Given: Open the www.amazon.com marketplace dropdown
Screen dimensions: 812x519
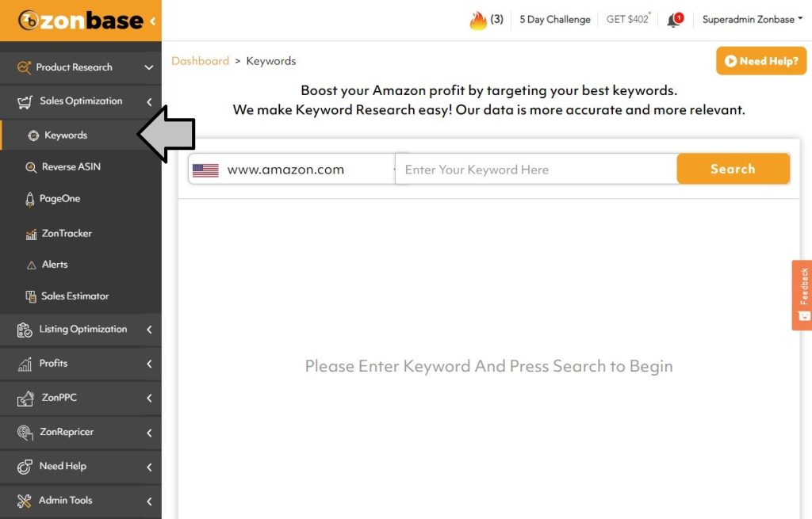Looking at the screenshot, I should tap(292, 170).
